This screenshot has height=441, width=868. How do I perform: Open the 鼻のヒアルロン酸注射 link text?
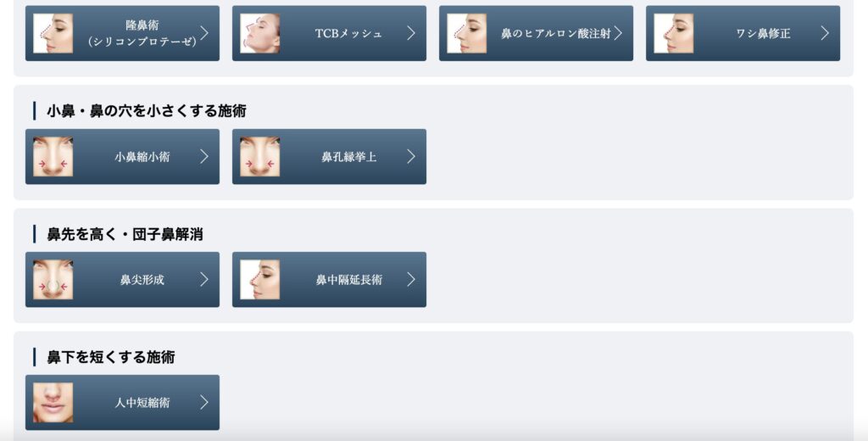[x=556, y=34]
